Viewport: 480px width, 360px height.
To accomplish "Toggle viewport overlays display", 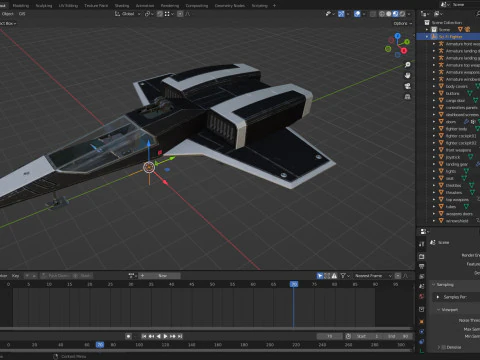I will [x=357, y=14].
